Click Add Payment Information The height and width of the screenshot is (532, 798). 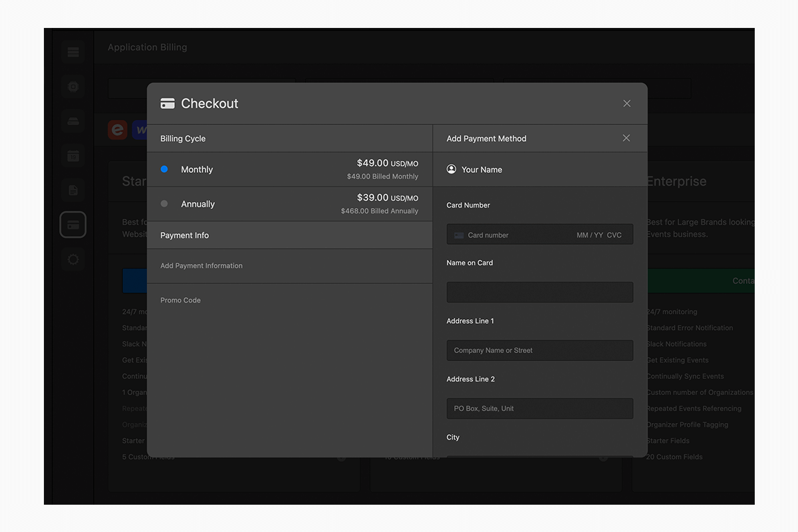click(201, 266)
